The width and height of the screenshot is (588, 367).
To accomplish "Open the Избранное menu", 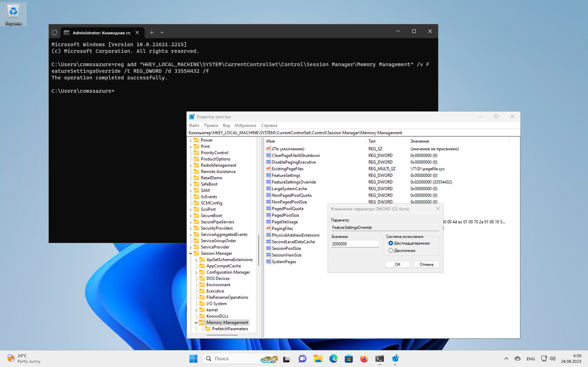I will [x=245, y=125].
